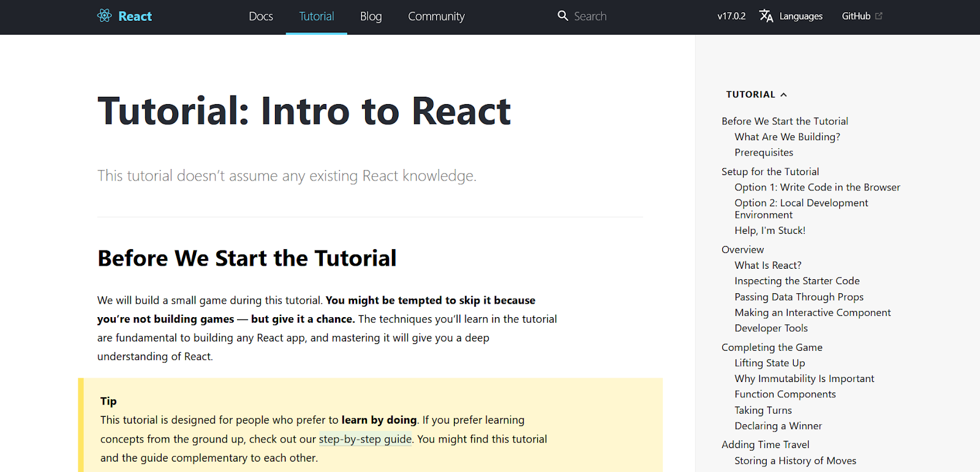The width and height of the screenshot is (980, 472).
Task: Jump to Taking Turns
Action: pyautogui.click(x=763, y=410)
